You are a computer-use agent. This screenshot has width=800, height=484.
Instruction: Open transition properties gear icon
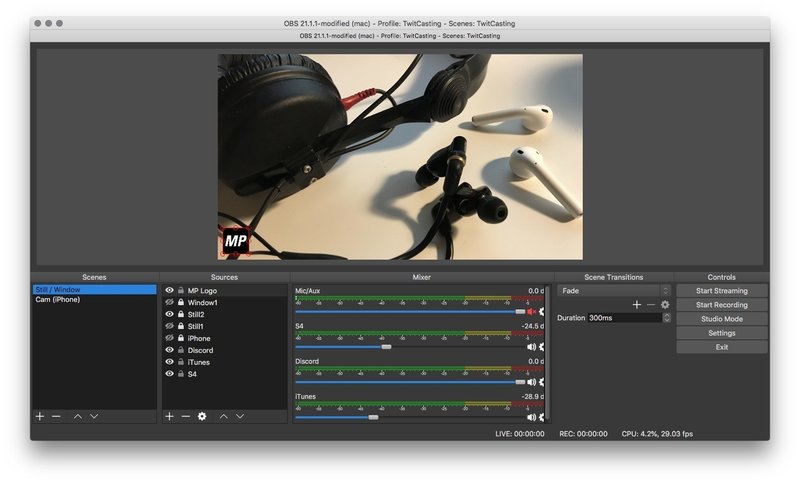665,304
